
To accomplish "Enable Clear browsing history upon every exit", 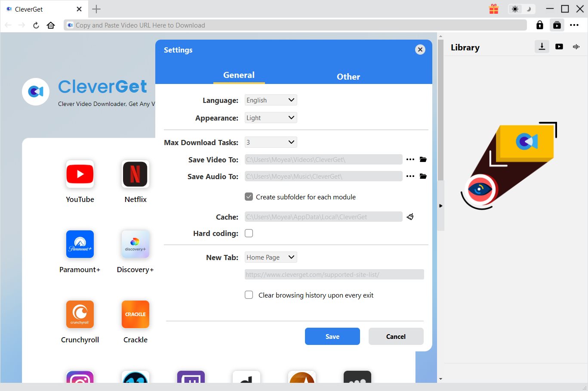I will point(249,295).
